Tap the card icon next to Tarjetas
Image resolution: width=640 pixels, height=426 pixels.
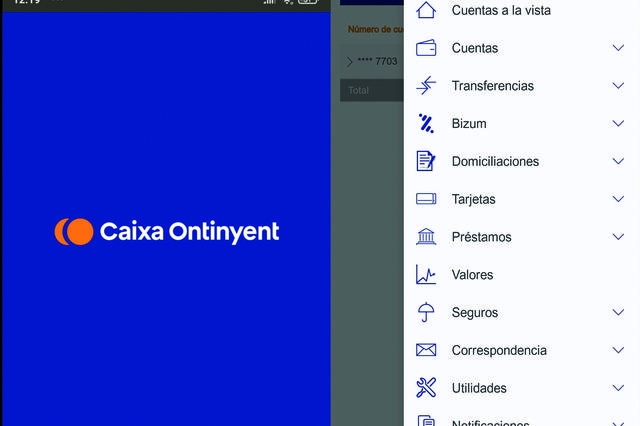426,199
